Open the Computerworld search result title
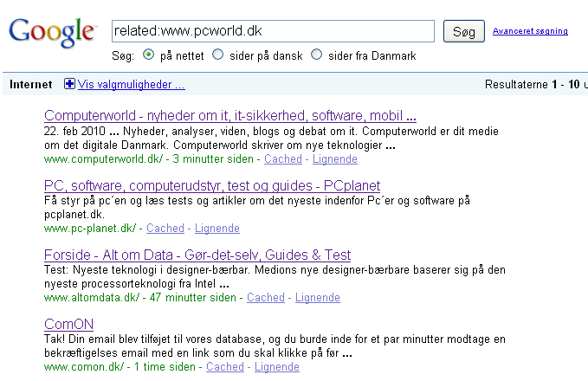Screen dimensions: 588x381 point(230,115)
